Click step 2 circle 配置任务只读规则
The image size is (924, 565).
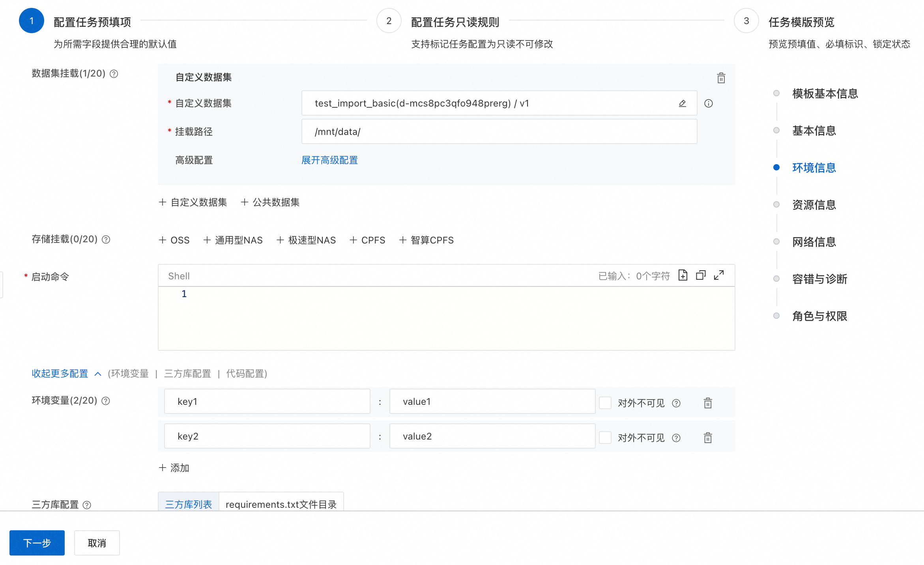(x=389, y=21)
